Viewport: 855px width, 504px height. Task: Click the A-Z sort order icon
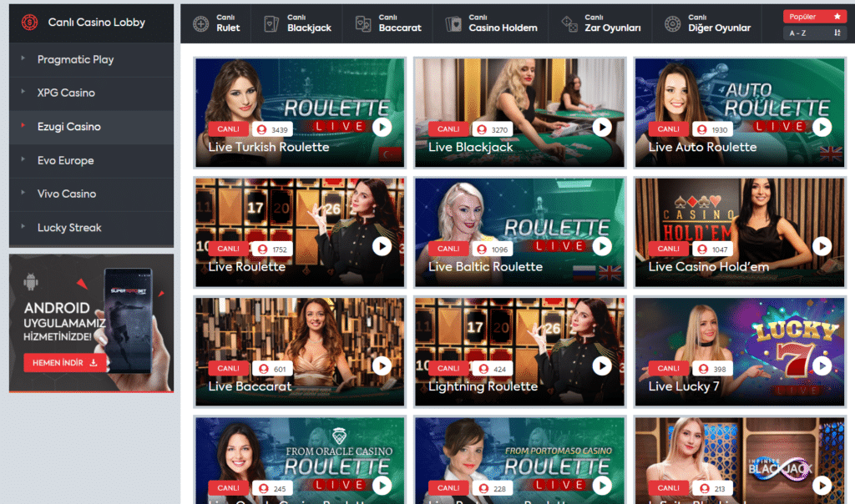(x=837, y=33)
